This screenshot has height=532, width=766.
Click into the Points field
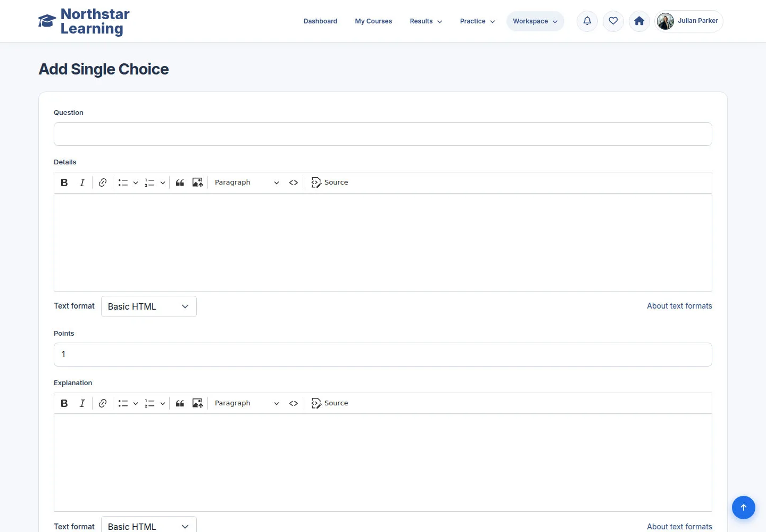(x=383, y=354)
